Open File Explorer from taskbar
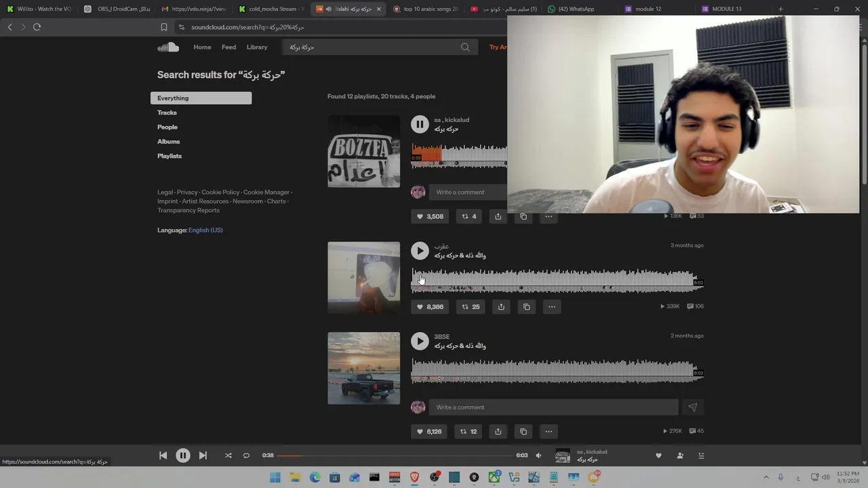Image resolution: width=868 pixels, height=488 pixels. tap(295, 478)
